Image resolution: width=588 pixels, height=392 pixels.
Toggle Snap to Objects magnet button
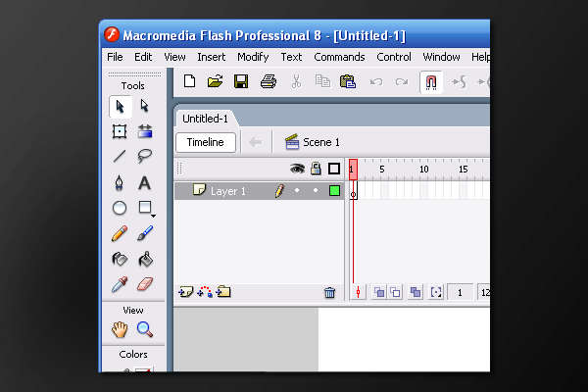[431, 82]
